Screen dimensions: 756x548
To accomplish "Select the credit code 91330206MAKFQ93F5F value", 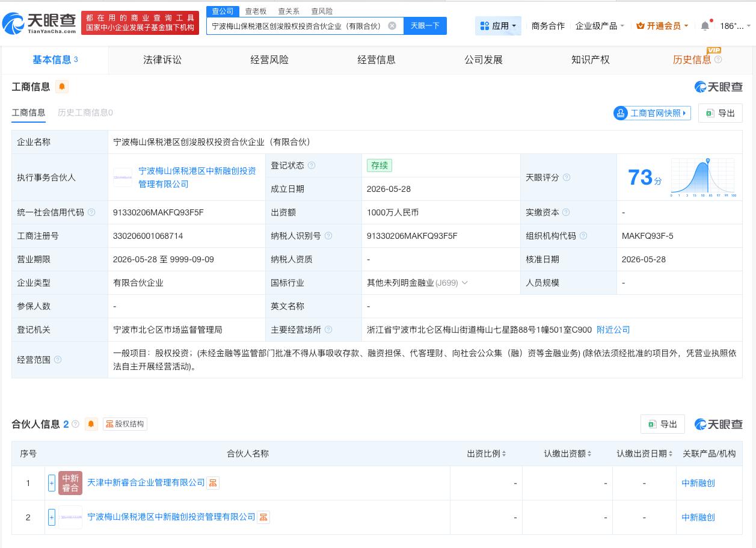I will pyautogui.click(x=158, y=212).
